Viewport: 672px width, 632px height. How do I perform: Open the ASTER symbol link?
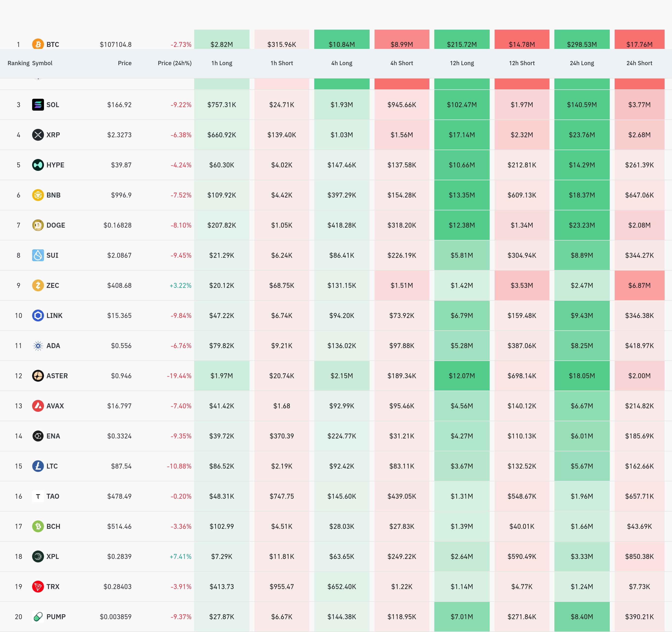(x=57, y=375)
